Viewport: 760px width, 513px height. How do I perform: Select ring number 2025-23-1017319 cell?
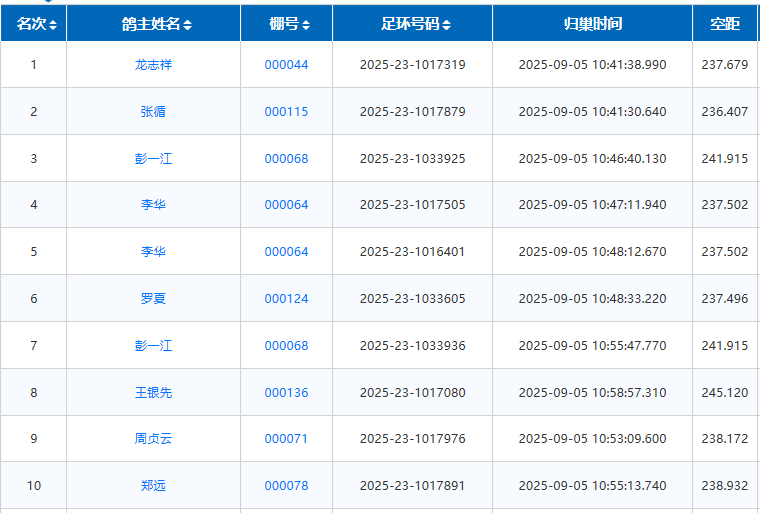pyautogui.click(x=412, y=65)
